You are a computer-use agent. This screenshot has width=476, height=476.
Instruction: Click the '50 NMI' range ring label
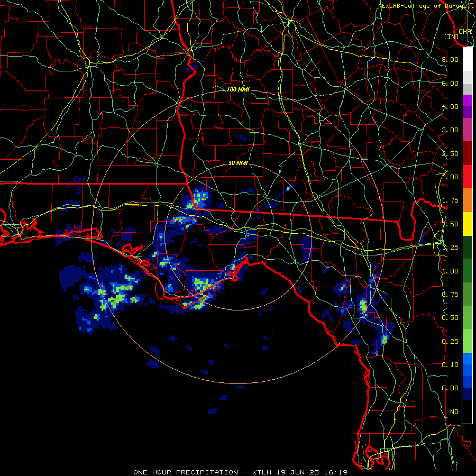(238, 163)
